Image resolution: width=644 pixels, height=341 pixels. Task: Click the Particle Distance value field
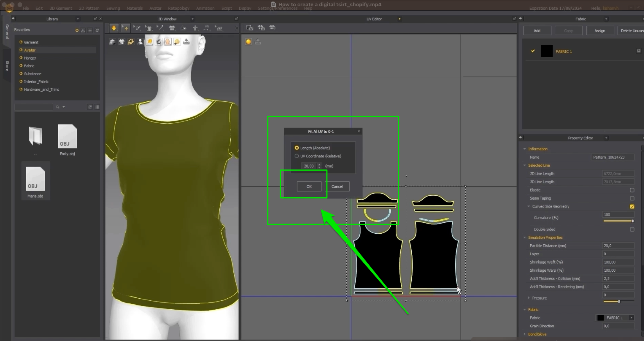[618, 246]
